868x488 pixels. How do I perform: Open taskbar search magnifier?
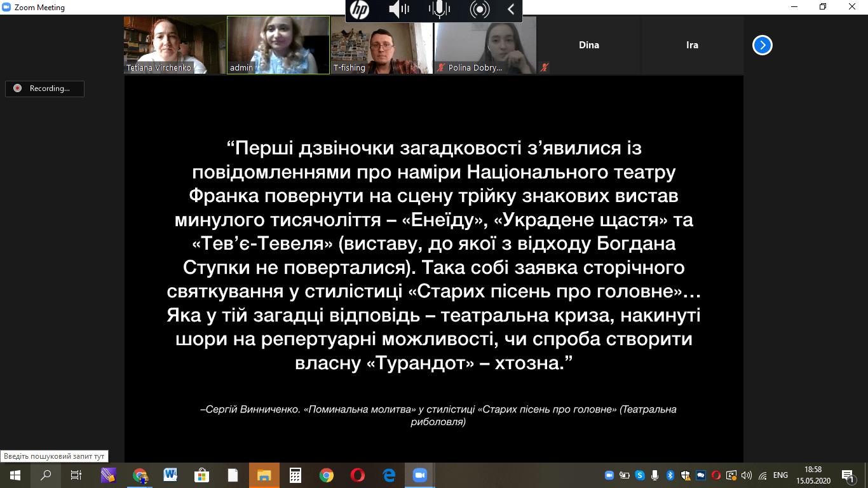[x=46, y=475]
